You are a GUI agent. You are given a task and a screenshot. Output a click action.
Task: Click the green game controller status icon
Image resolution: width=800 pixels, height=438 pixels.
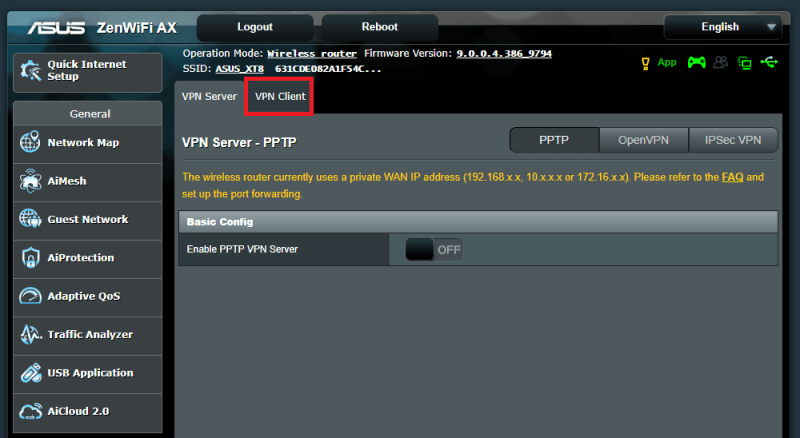(695, 62)
